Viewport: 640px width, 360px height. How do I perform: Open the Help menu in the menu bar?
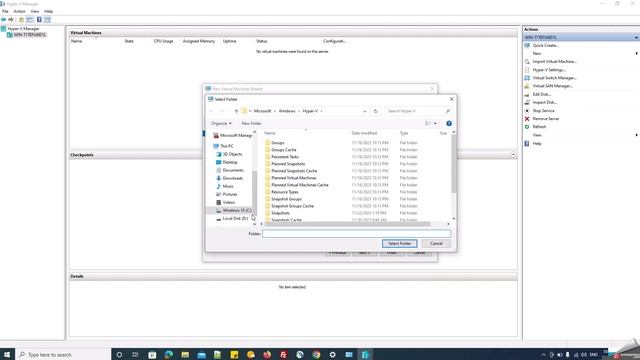(x=49, y=11)
